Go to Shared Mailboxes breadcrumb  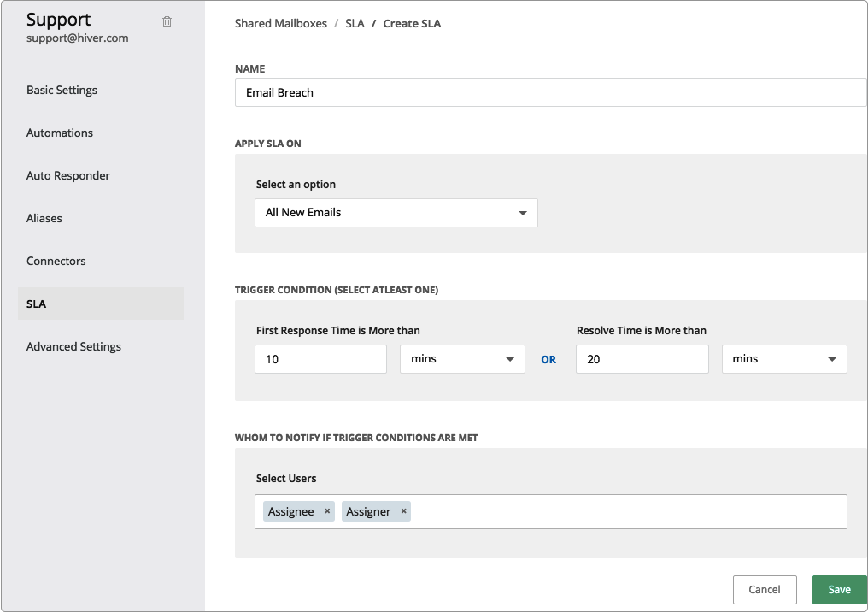[281, 23]
